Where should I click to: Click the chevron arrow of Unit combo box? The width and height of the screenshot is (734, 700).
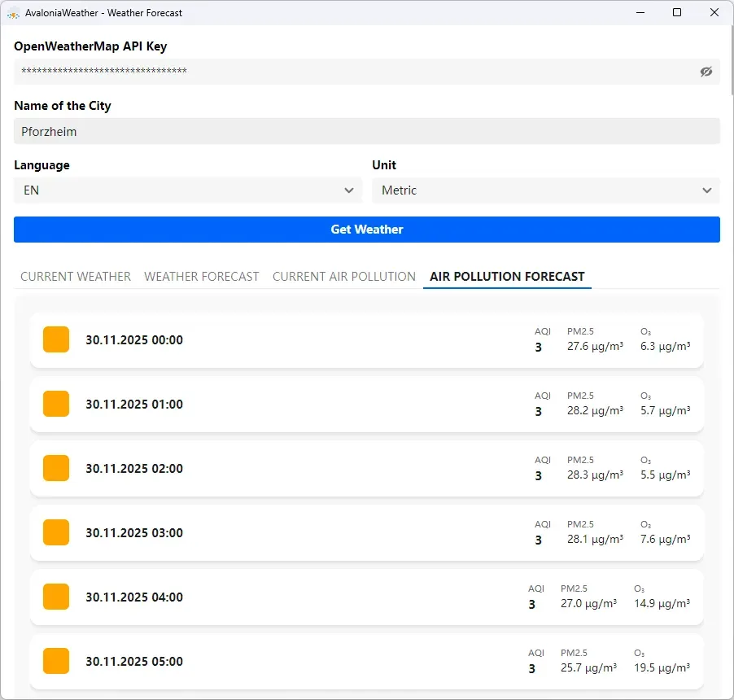706,190
